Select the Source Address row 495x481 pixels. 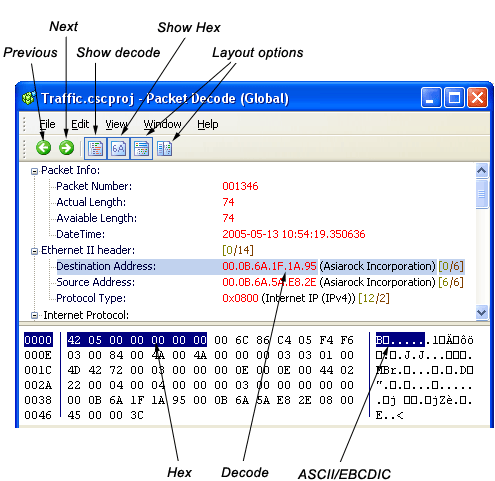tap(260, 282)
